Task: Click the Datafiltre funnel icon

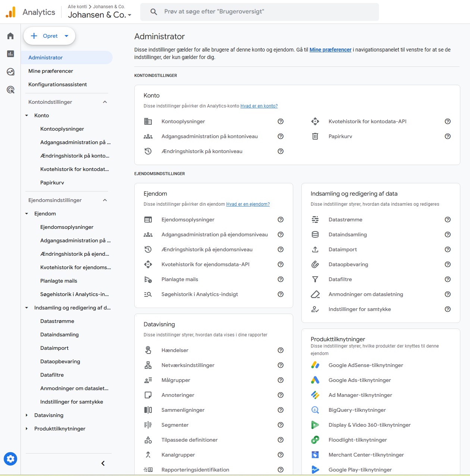Action: 315,279
